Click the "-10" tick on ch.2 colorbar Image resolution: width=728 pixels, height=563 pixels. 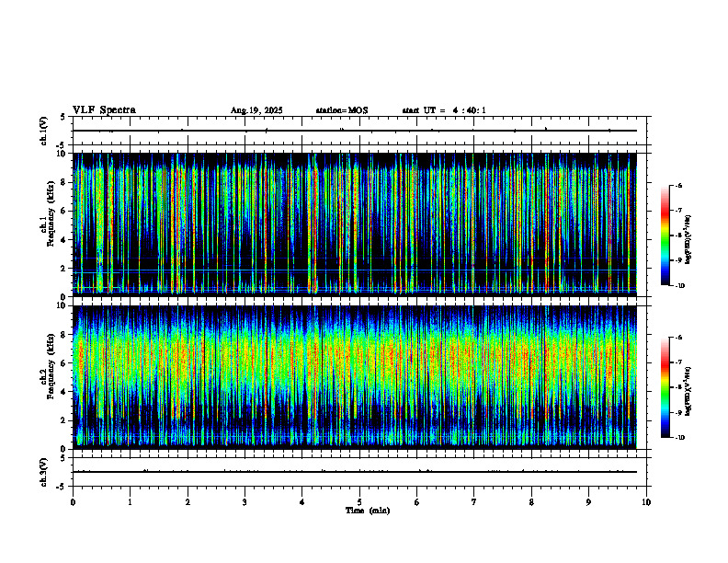tap(680, 438)
